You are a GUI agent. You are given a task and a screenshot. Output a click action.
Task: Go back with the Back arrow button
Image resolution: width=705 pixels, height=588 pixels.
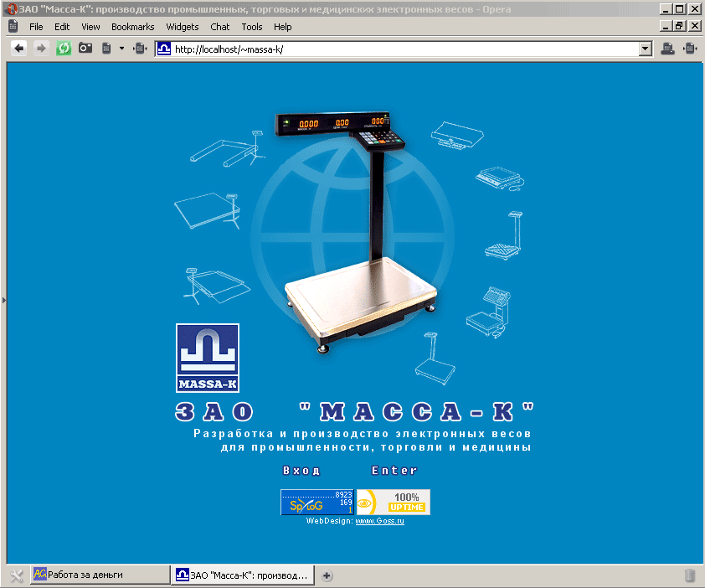pos(19,48)
